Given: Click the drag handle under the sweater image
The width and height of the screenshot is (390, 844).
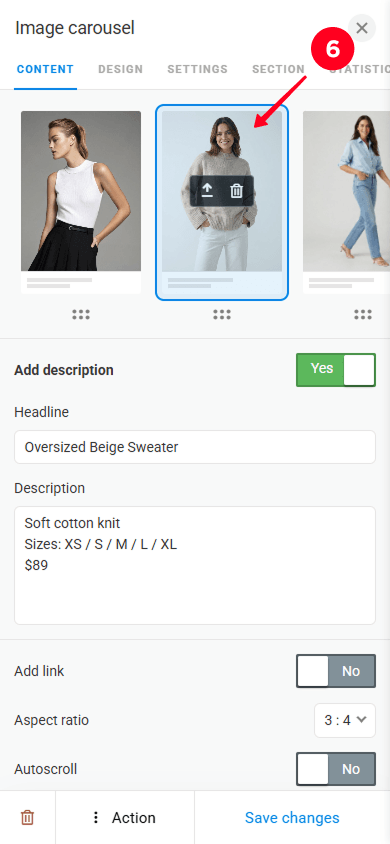Looking at the screenshot, I should 222,315.
